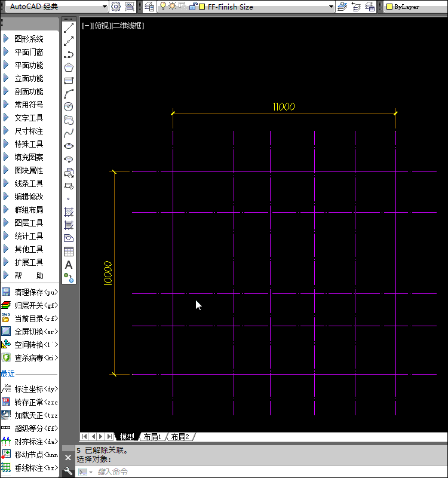
Task: Expand the 图层工具 menu
Action: (29, 223)
